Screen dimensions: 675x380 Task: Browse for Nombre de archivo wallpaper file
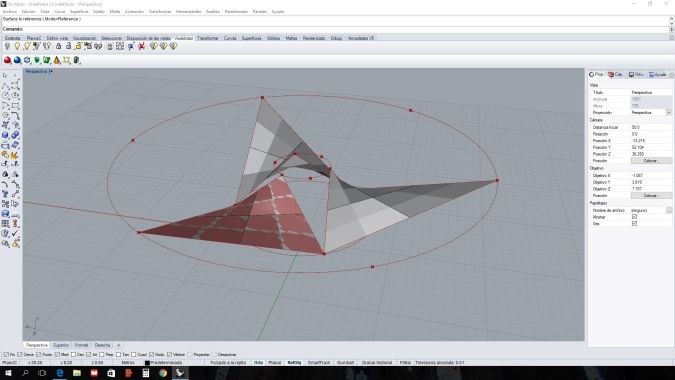tap(669, 210)
